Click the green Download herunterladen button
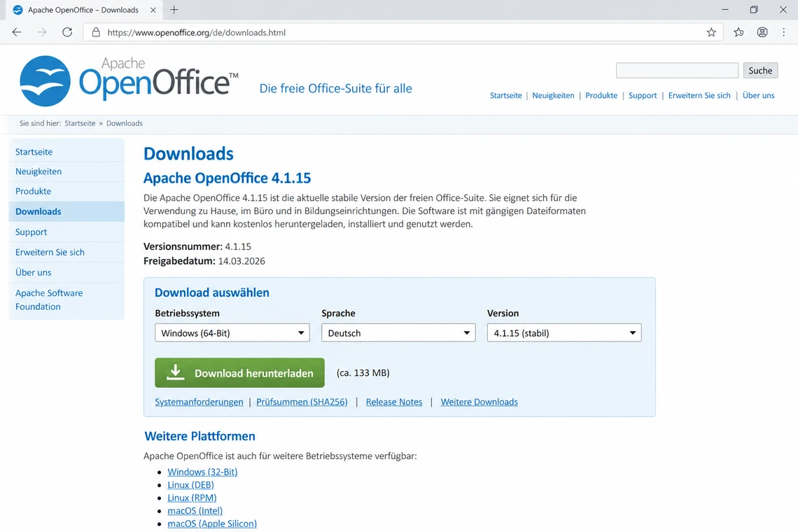The width and height of the screenshot is (798, 532). click(x=239, y=372)
